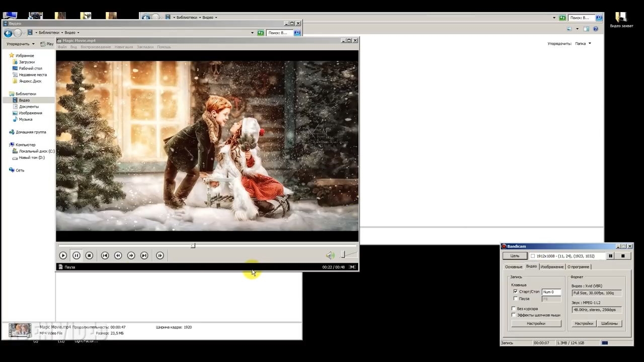The height and width of the screenshot is (362, 644).
Task: Switch to the Основные tab in Bandicam
Action: click(x=514, y=266)
